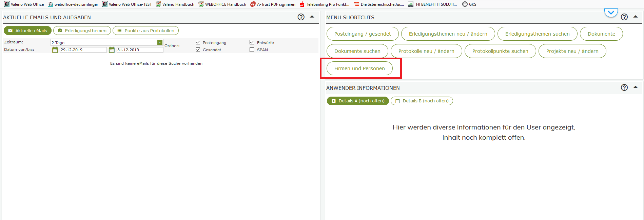
Task: Open Telebanking Pro bookmark
Action: (325, 4)
